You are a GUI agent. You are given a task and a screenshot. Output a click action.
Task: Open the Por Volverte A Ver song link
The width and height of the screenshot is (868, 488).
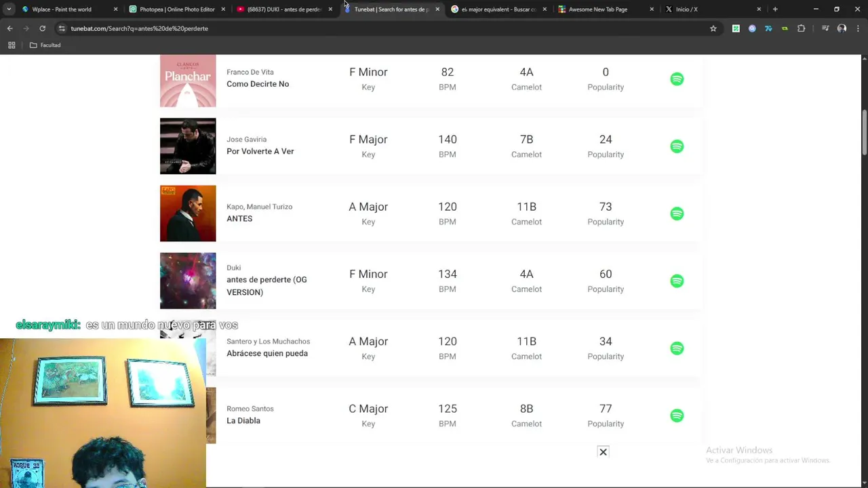click(260, 151)
